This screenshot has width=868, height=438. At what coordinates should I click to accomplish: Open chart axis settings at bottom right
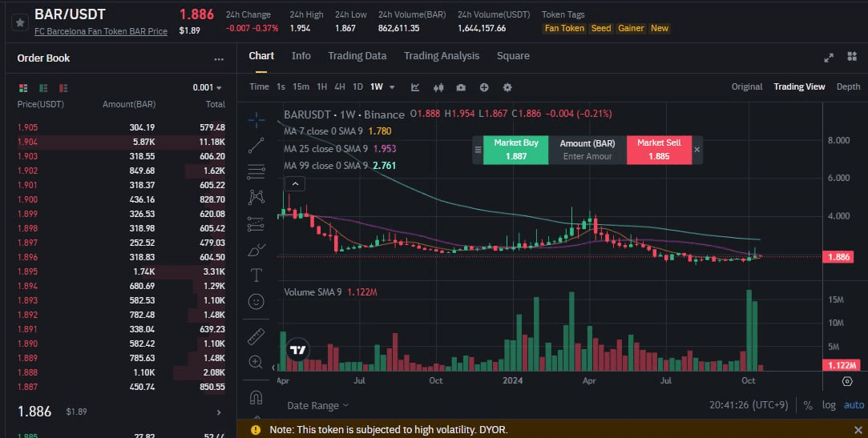(847, 381)
